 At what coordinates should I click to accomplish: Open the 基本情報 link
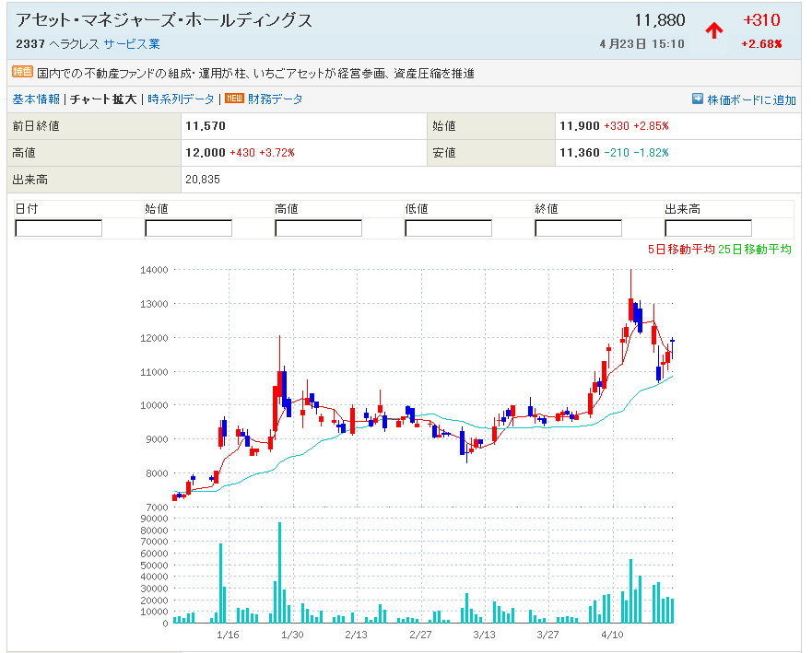(x=36, y=99)
